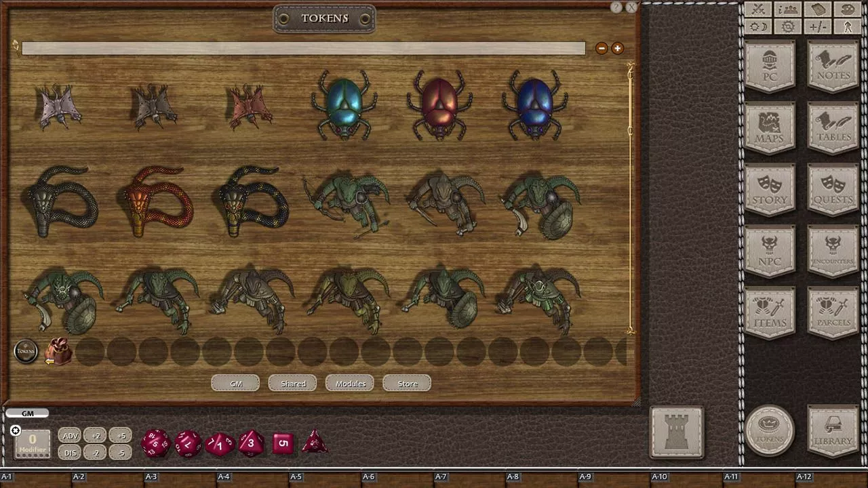Select the reddish bat token

coord(250,107)
